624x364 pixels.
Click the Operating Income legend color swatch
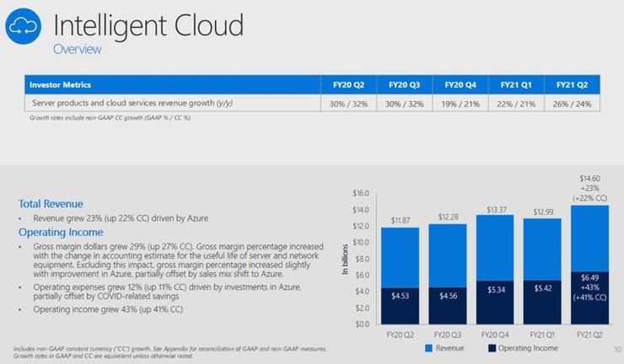click(493, 347)
